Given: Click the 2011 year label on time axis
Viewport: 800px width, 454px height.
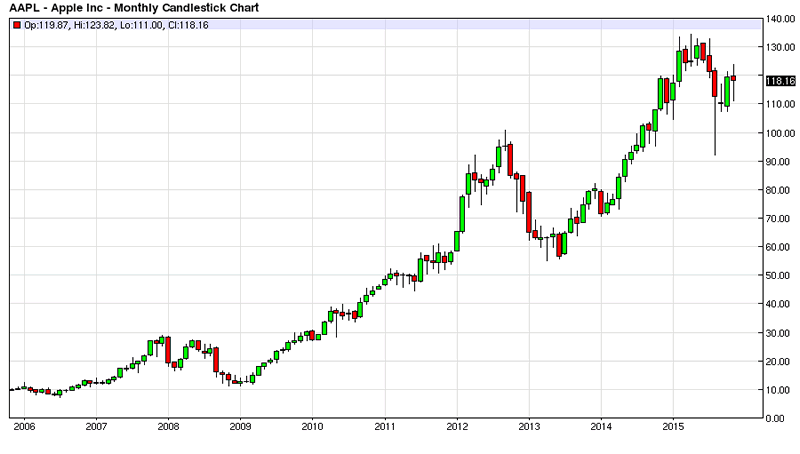Looking at the screenshot, I should 385,426.
